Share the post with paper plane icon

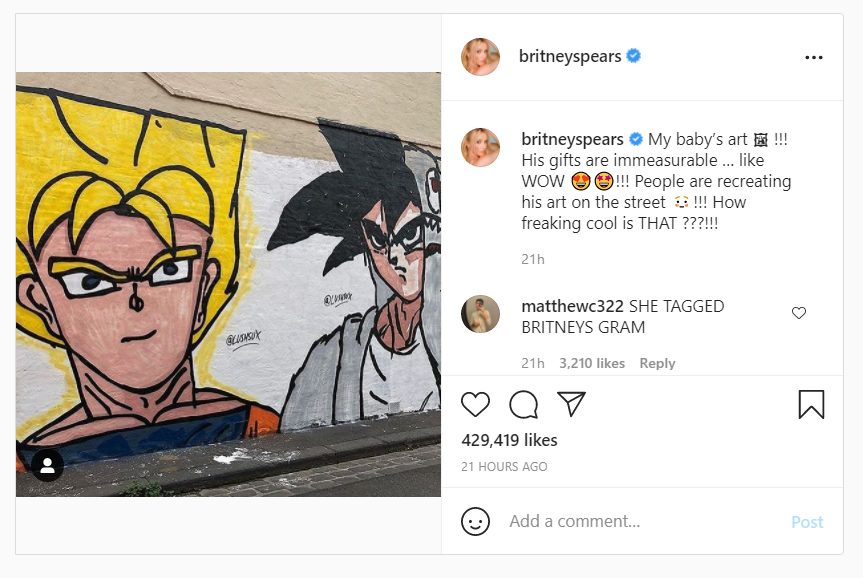(571, 404)
